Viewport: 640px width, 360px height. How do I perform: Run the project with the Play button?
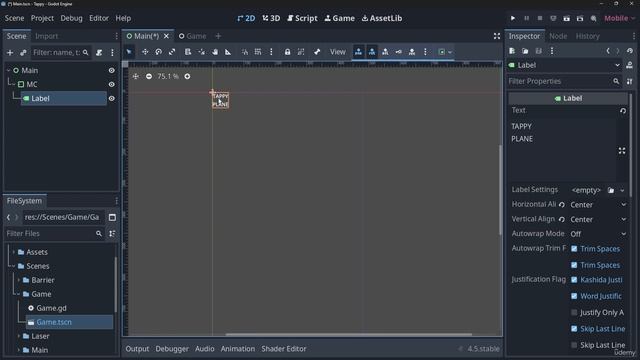[513, 18]
